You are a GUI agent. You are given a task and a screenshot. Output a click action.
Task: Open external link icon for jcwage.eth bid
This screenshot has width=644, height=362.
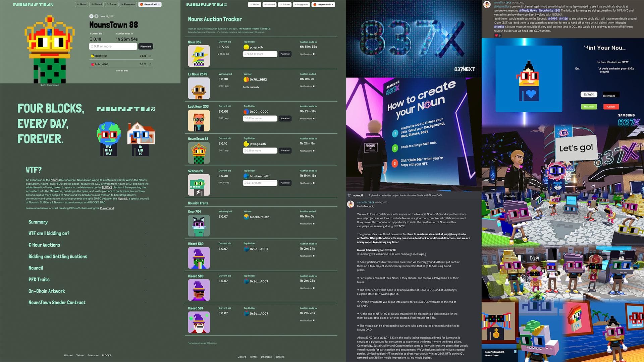point(150,56)
